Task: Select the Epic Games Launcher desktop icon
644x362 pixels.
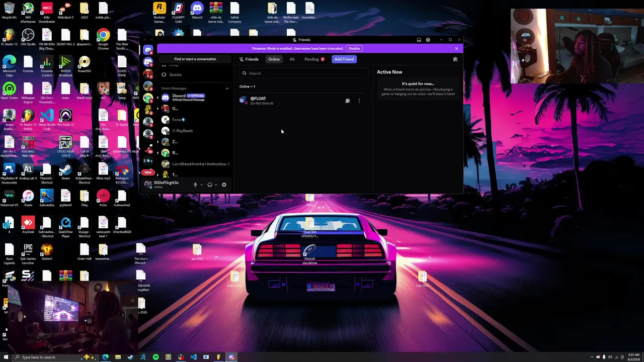Action: tap(28, 254)
